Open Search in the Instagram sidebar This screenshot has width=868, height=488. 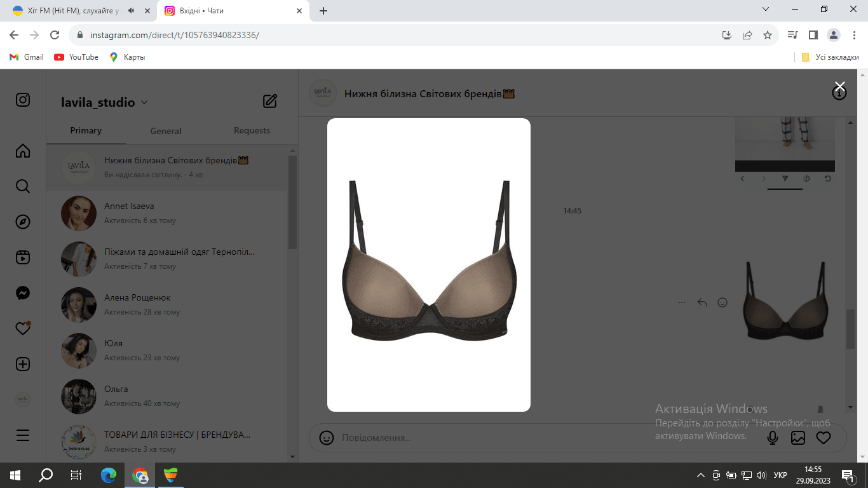(x=23, y=186)
